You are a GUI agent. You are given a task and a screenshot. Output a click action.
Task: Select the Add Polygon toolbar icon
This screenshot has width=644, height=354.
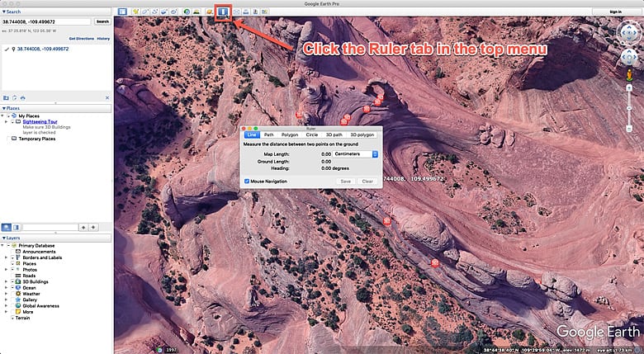(145, 12)
